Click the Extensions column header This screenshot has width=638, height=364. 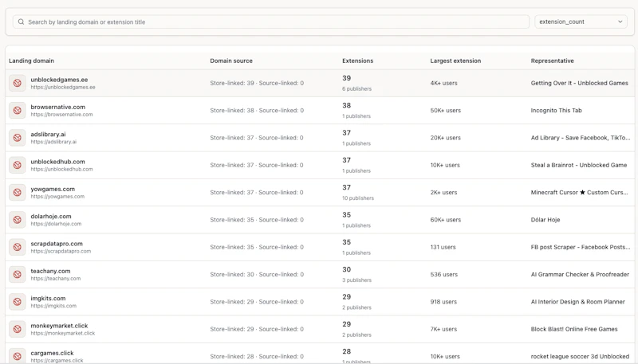click(357, 61)
